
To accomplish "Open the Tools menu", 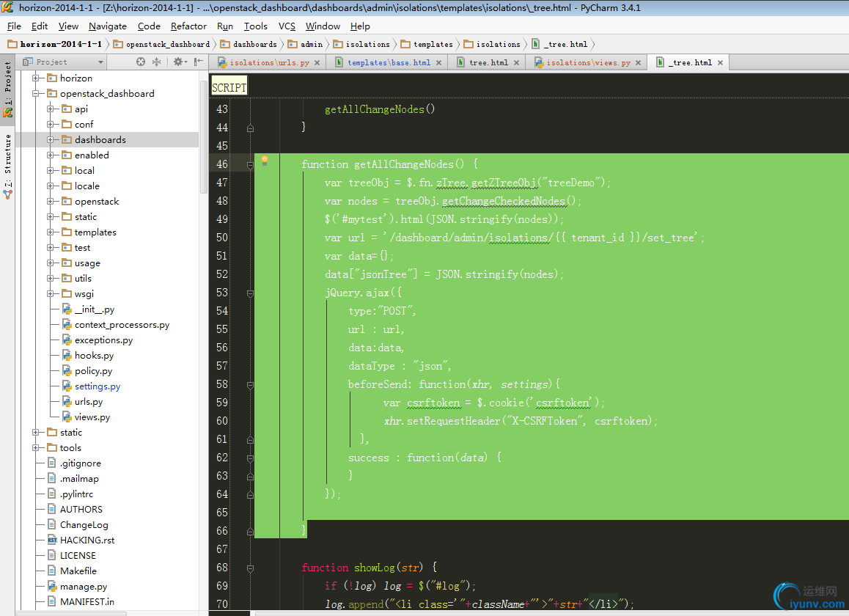I will click(x=256, y=26).
